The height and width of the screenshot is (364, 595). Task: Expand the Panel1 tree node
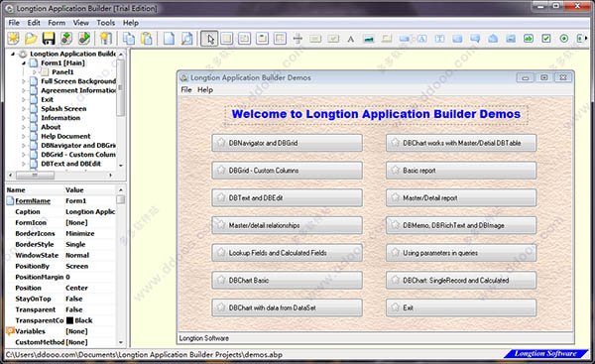[34, 72]
